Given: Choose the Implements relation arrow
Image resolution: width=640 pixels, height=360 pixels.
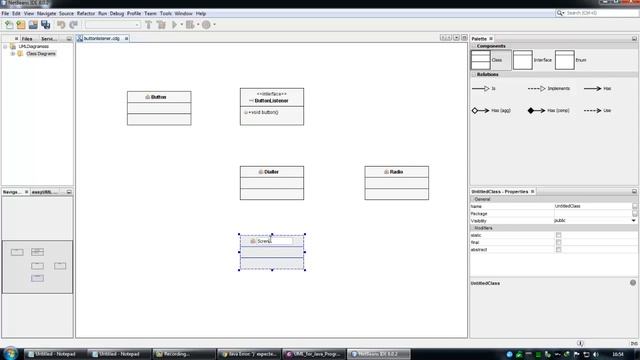Looking at the screenshot, I should coord(549,89).
